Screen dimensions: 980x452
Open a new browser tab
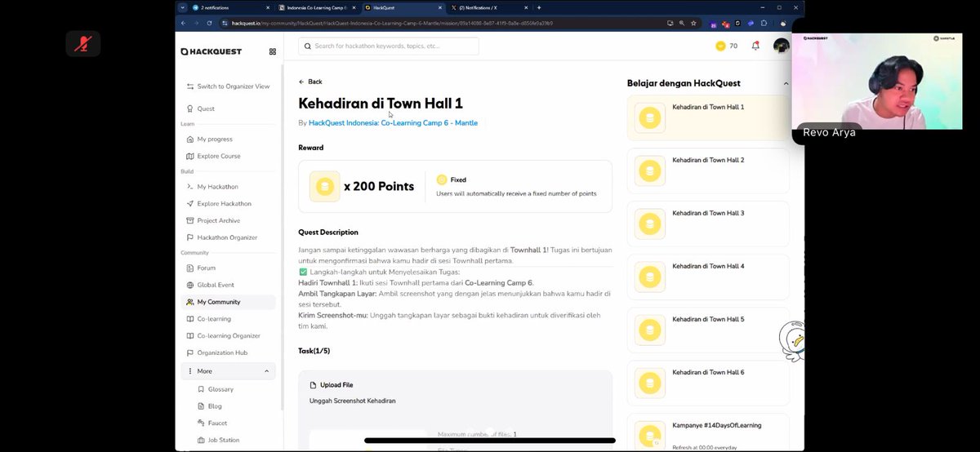(539, 7)
